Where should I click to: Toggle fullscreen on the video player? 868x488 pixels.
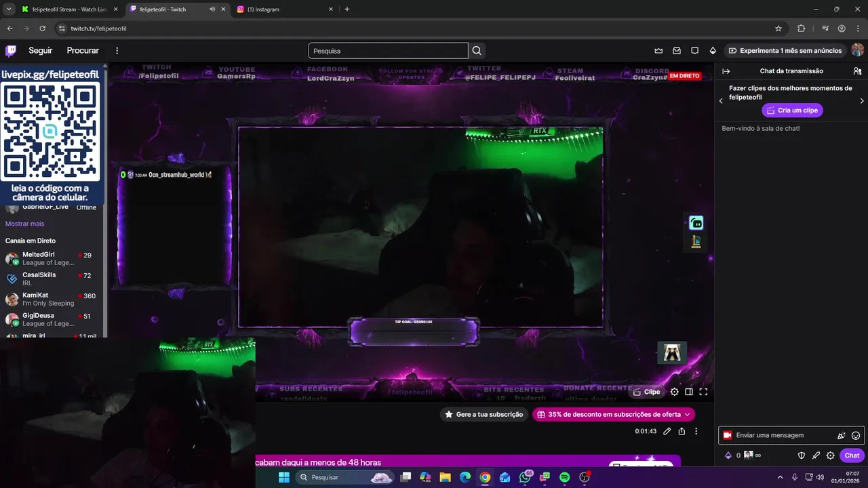coord(703,392)
